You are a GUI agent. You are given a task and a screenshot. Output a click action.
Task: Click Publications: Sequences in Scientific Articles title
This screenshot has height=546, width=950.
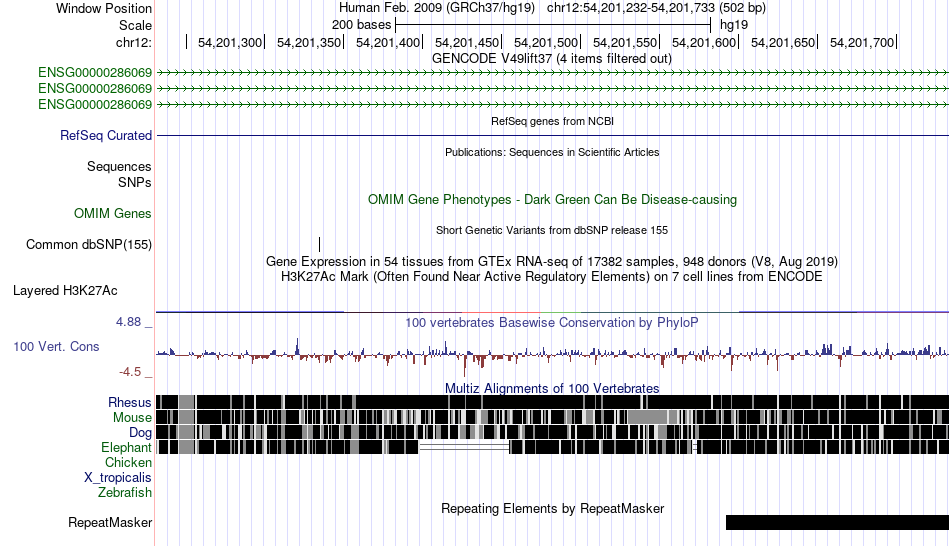click(552, 152)
